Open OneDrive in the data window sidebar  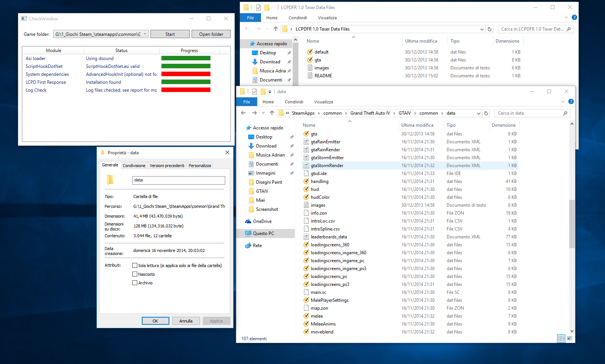[x=262, y=221]
